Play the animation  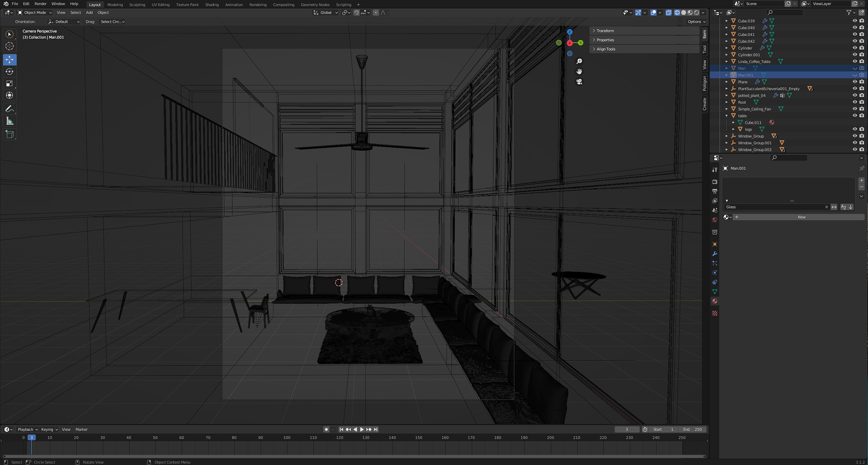coord(362,429)
